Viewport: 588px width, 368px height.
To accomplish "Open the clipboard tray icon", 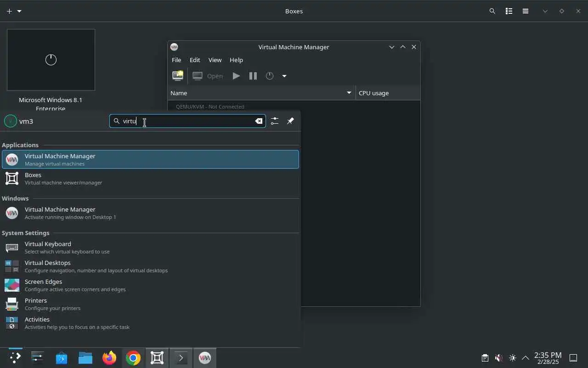I will pos(485,358).
